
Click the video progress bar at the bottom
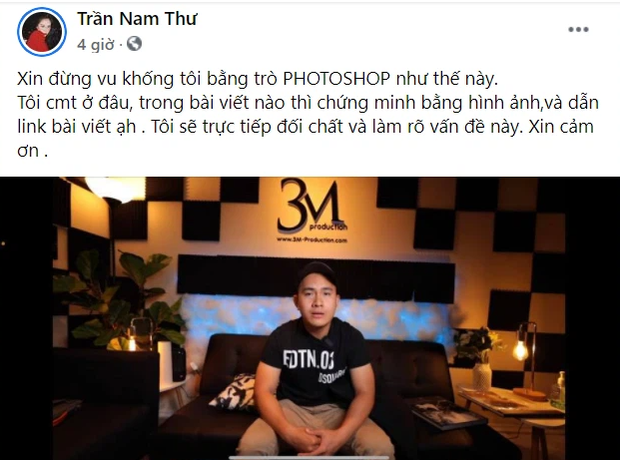click(310, 458)
